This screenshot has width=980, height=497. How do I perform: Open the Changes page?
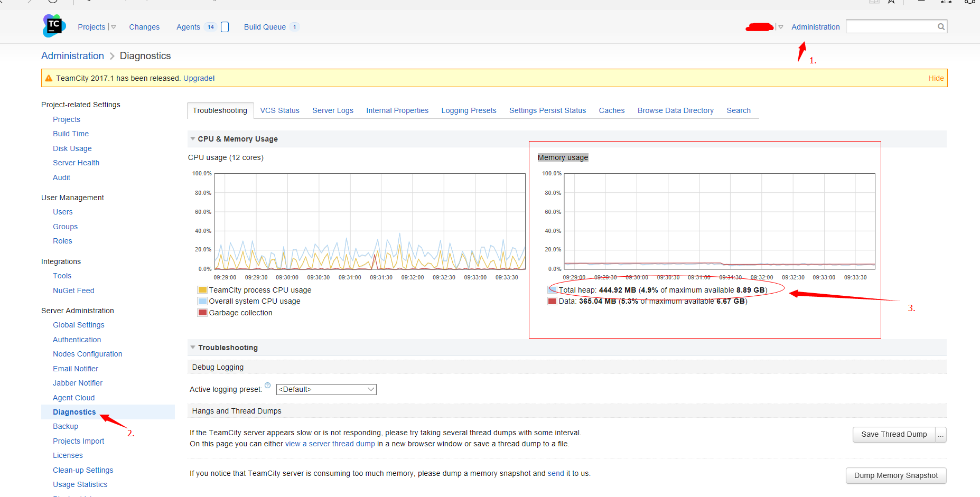(144, 27)
